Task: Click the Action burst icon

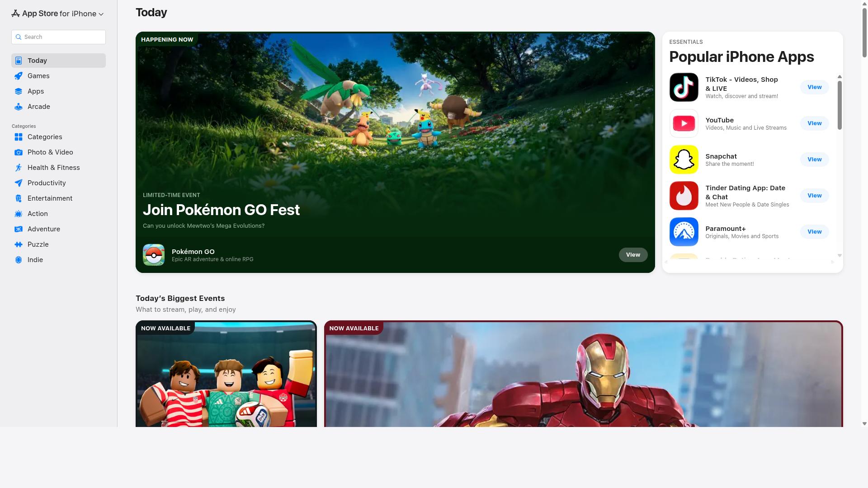Action: (x=19, y=214)
